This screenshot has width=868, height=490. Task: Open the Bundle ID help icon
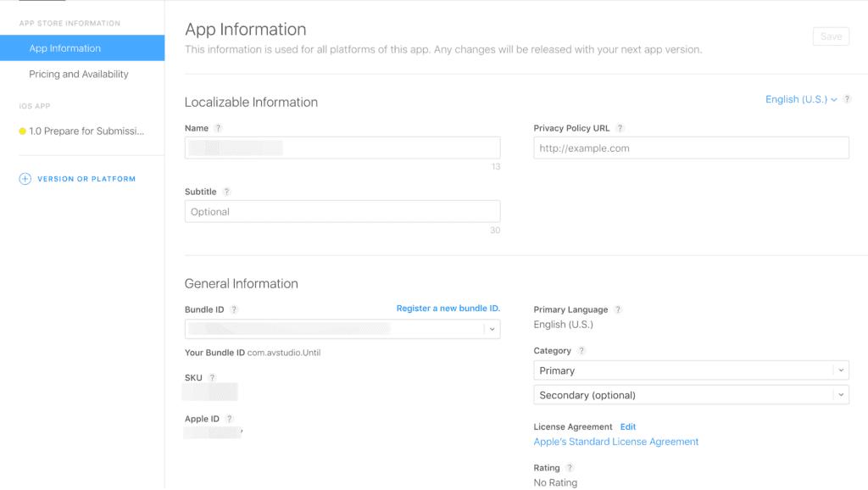[x=234, y=310]
